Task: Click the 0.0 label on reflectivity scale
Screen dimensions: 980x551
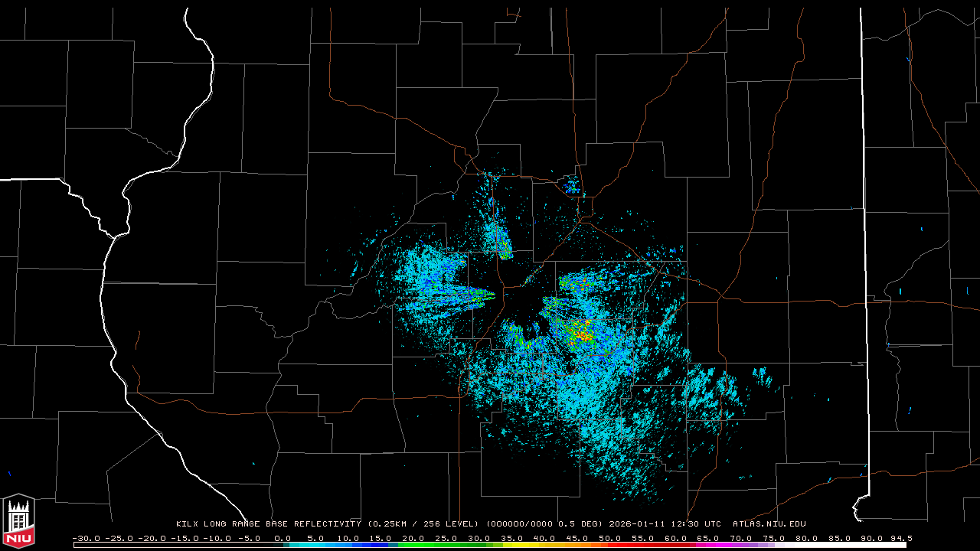Action: 282,539
